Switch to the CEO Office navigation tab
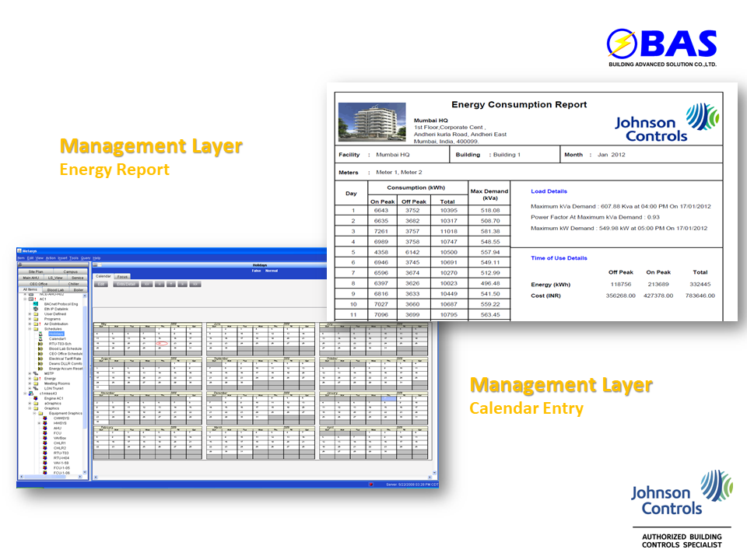 39,284
